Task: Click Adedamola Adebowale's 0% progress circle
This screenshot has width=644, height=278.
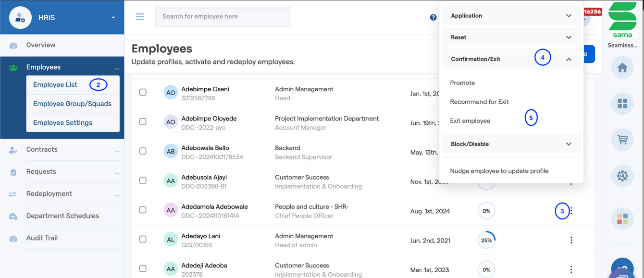Action: pyautogui.click(x=486, y=211)
